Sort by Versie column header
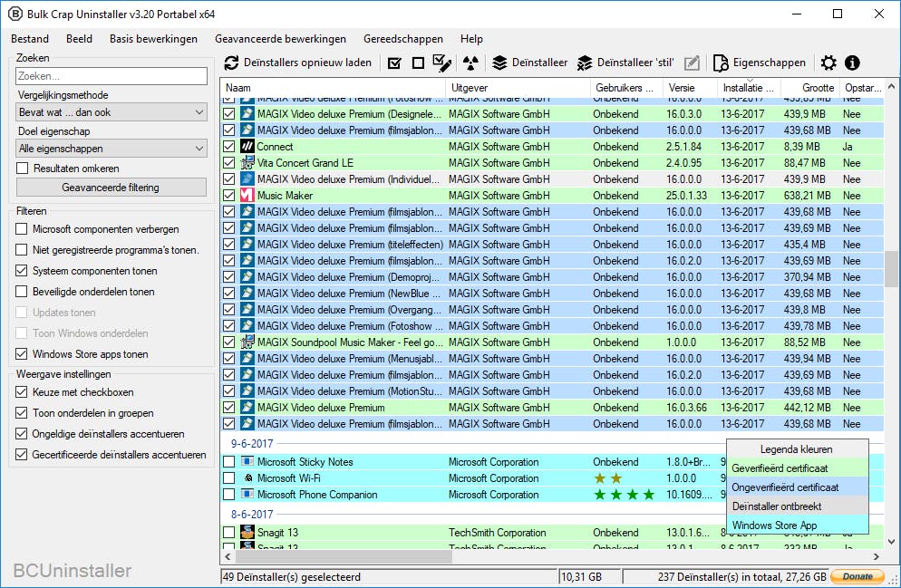Image resolution: width=901 pixels, height=588 pixels. [x=690, y=88]
